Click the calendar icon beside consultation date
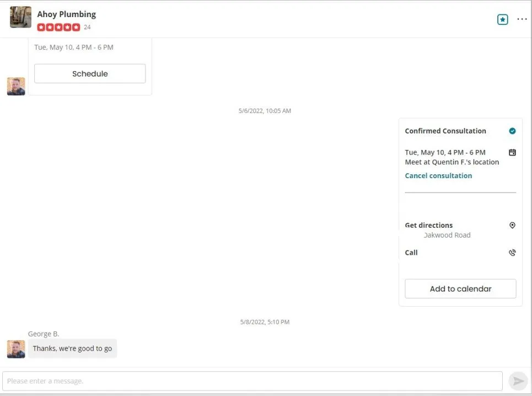Image resolution: width=532 pixels, height=396 pixels. [x=512, y=152]
